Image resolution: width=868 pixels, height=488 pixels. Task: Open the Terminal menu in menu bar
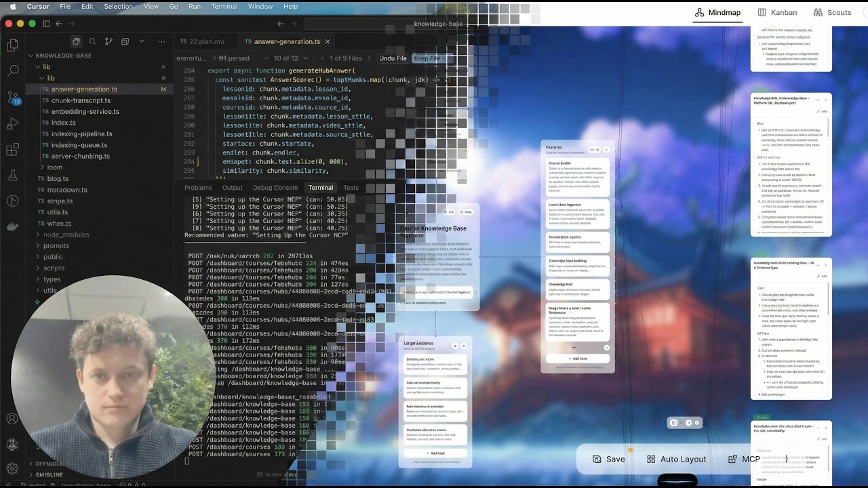click(224, 6)
